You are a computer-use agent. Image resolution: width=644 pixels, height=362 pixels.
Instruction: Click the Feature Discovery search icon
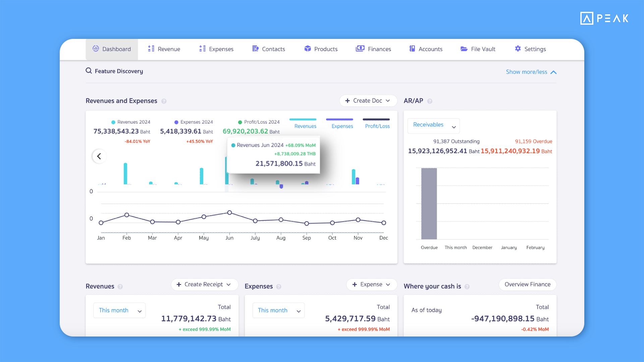89,71
